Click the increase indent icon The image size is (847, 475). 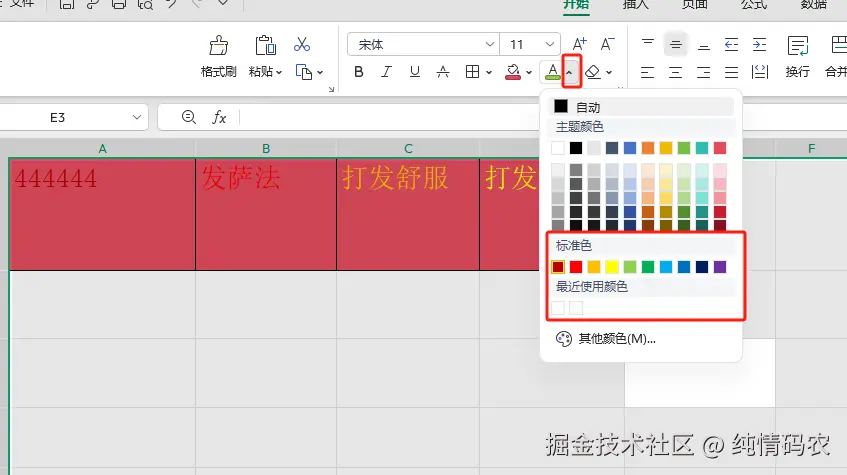point(759,44)
